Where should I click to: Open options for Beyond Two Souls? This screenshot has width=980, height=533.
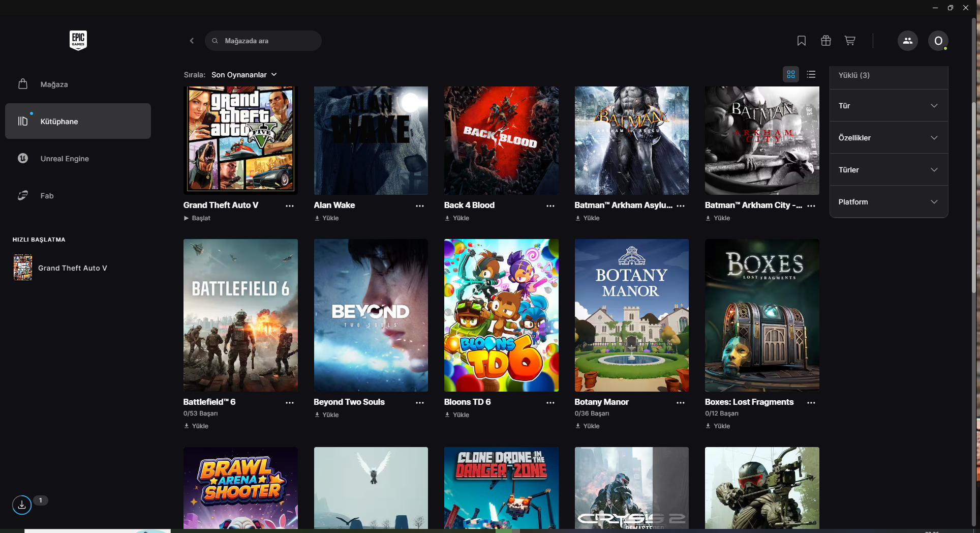(420, 402)
